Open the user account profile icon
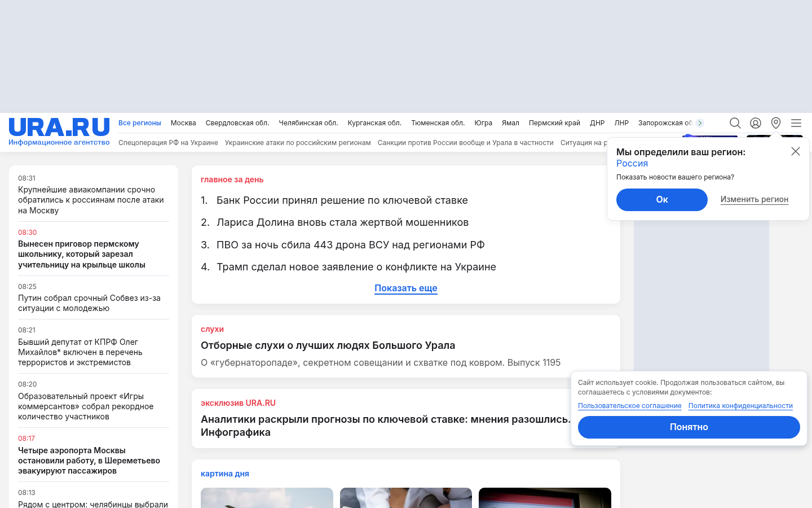The height and width of the screenshot is (508, 812). pyautogui.click(x=756, y=123)
